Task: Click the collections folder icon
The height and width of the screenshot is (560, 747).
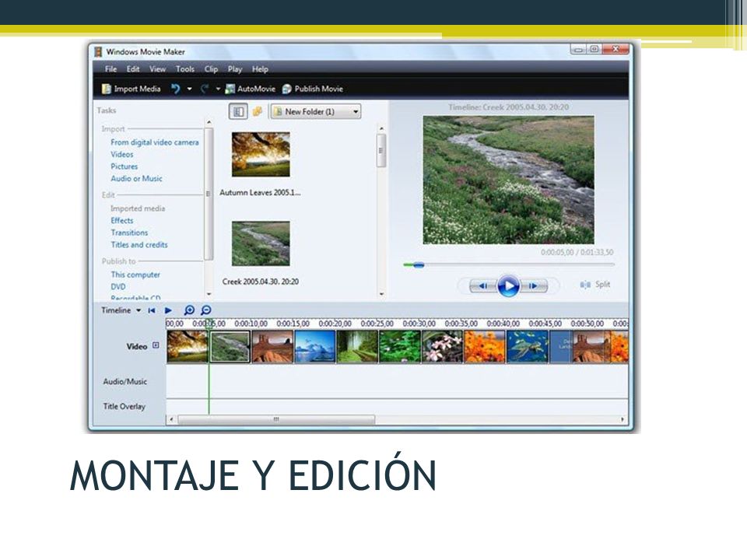Action: [x=258, y=111]
